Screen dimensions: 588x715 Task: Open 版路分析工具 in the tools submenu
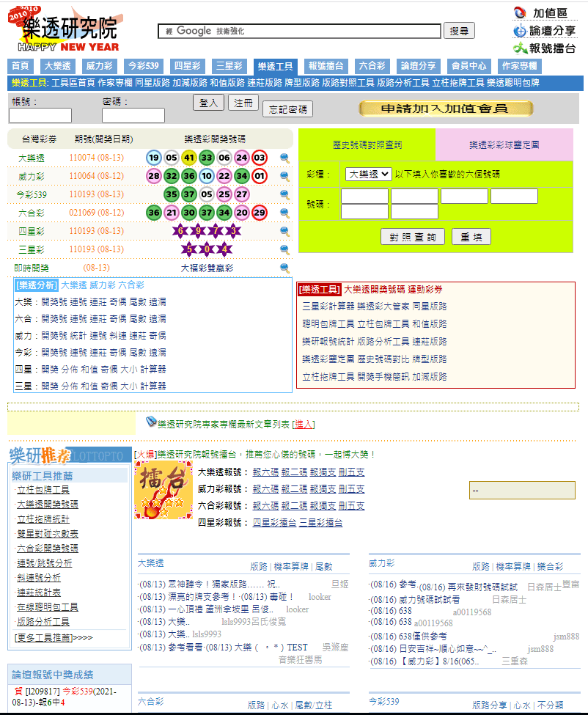[x=403, y=83]
